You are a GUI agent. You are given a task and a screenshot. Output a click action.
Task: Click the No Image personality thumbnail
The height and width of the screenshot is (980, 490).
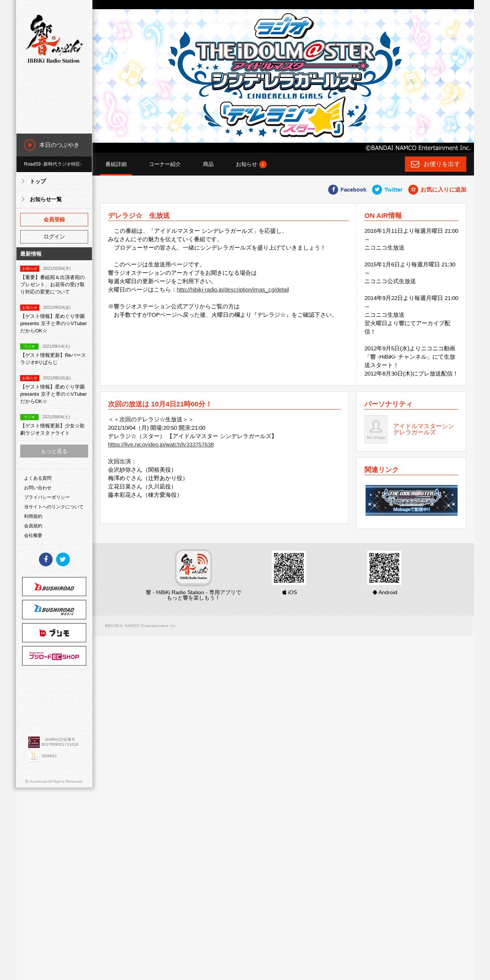point(376,429)
